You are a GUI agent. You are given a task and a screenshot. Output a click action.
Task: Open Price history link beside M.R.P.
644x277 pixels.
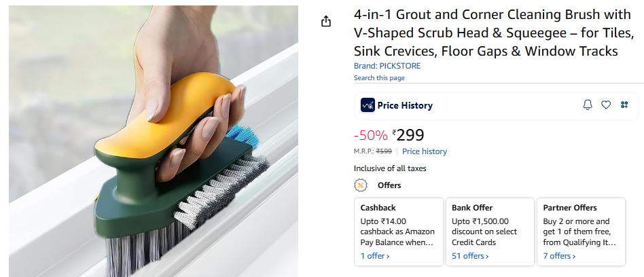425,151
